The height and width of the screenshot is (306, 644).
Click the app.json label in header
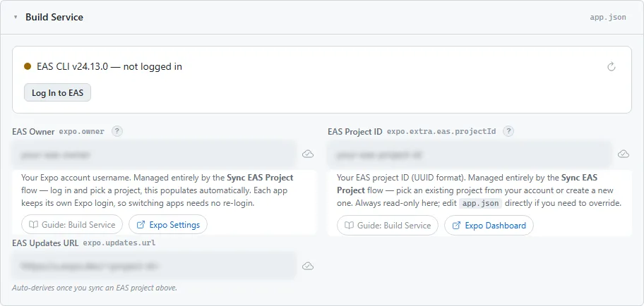(x=608, y=17)
